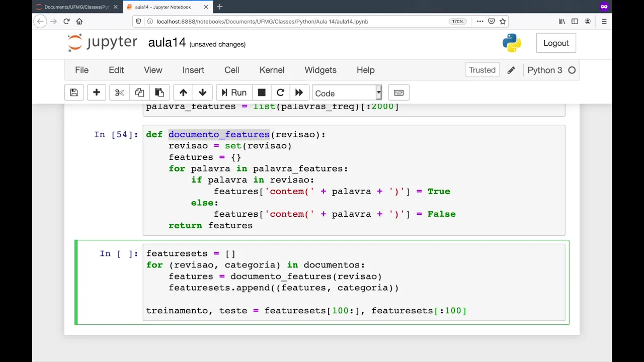Save notebook with floppy disk icon
644x362 pixels.
[74, 93]
